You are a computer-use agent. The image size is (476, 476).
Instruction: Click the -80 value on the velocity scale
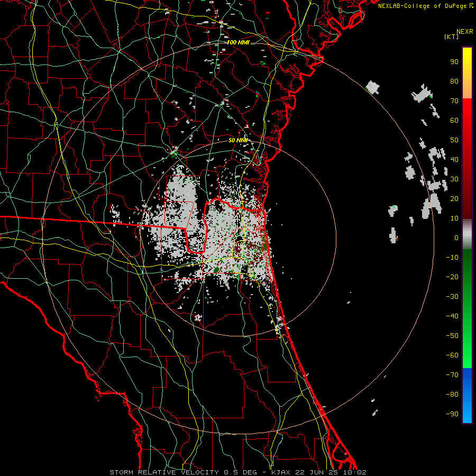click(452, 395)
